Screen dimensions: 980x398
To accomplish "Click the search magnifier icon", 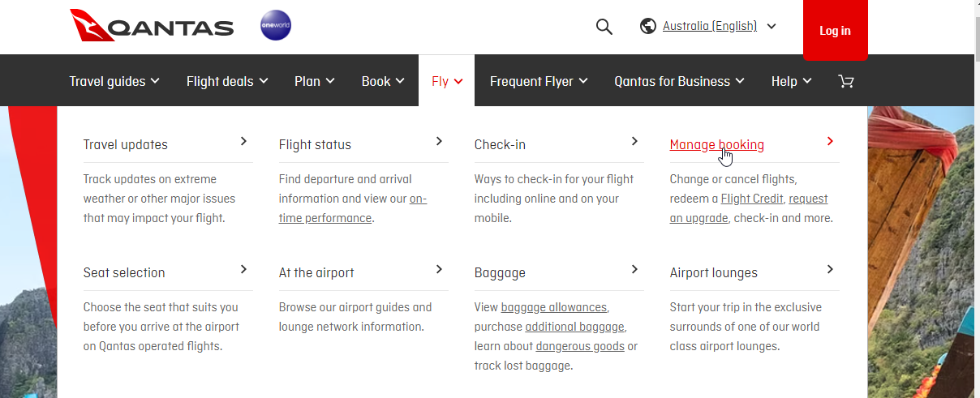I will 604,27.
